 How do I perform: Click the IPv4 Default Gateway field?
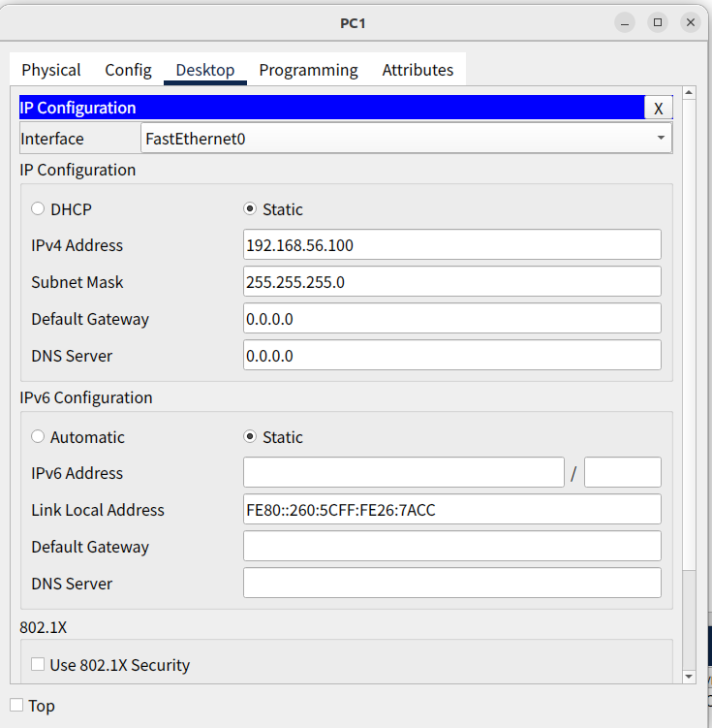click(452, 318)
